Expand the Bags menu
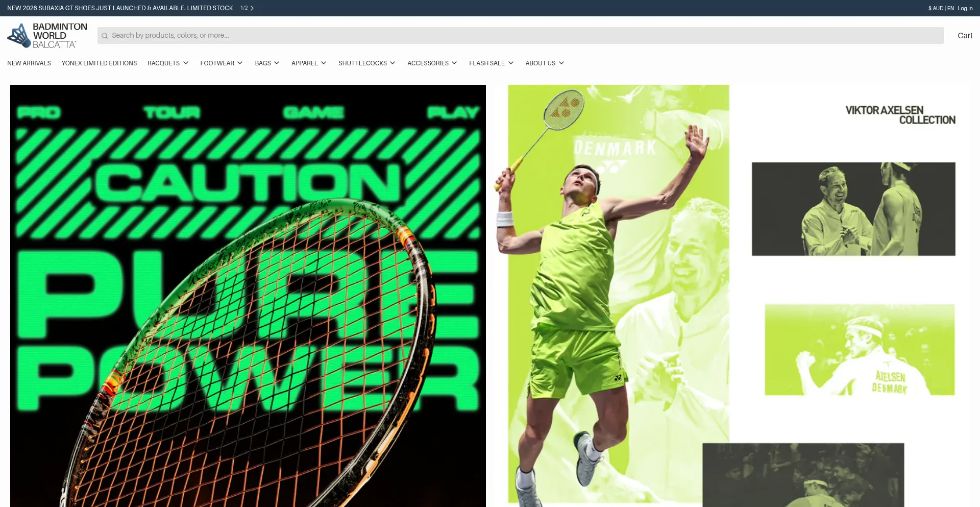980x507 pixels. (267, 63)
